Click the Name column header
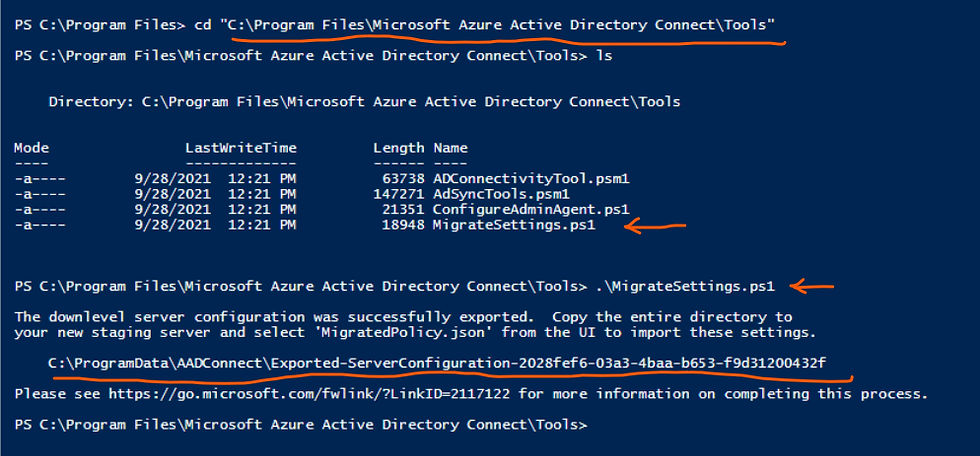The height and width of the screenshot is (456, 980). [450, 148]
